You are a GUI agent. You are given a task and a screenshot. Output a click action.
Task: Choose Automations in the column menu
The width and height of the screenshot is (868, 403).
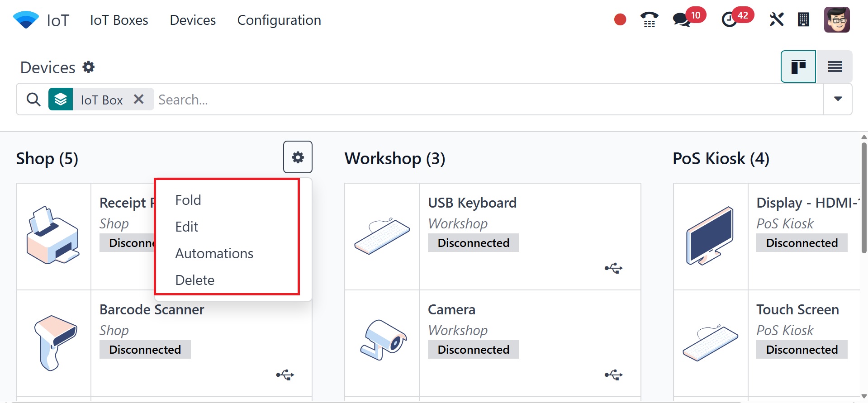(x=214, y=253)
